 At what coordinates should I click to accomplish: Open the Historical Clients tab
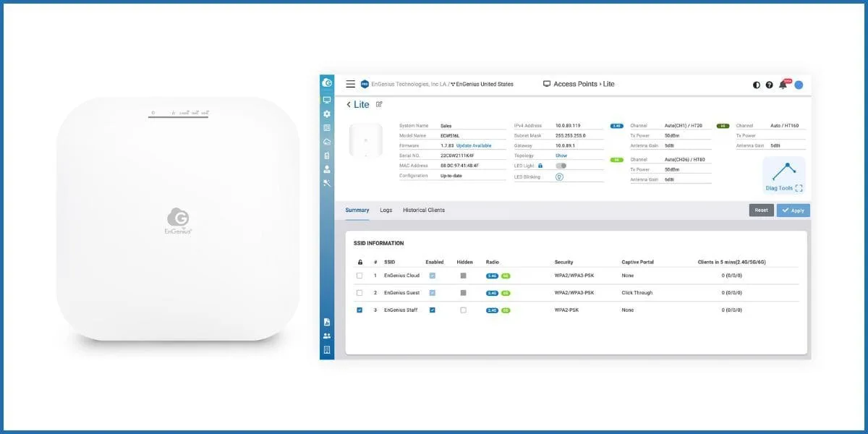click(423, 210)
